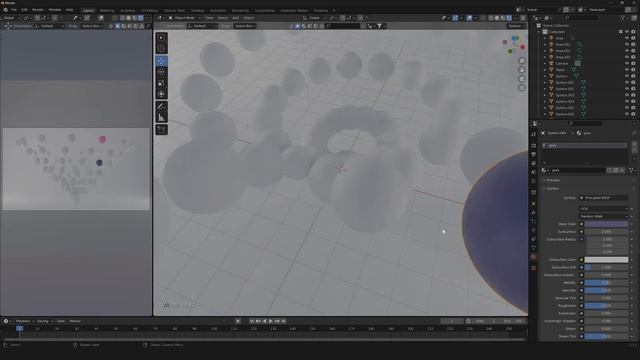
Task: Open the File menu
Action: pyautogui.click(x=13, y=10)
